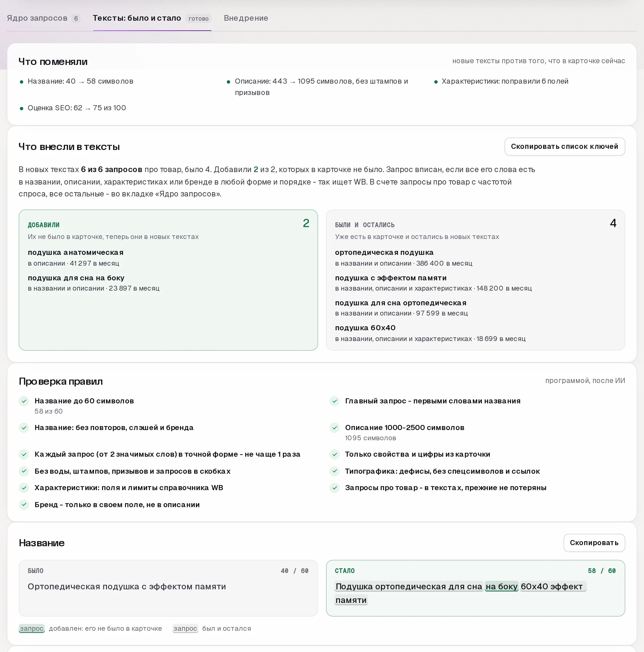Click the «готово» badge on the texts tab

(x=198, y=18)
